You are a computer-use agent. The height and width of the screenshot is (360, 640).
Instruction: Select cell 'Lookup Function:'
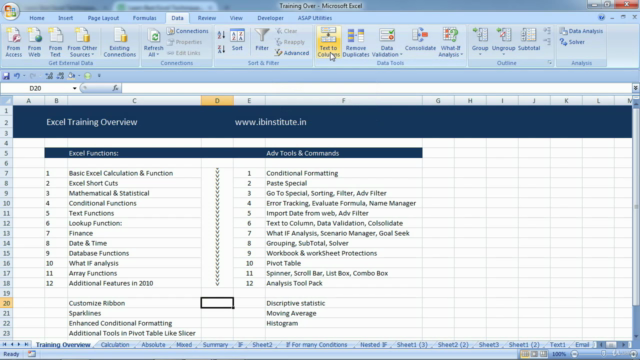click(134, 223)
